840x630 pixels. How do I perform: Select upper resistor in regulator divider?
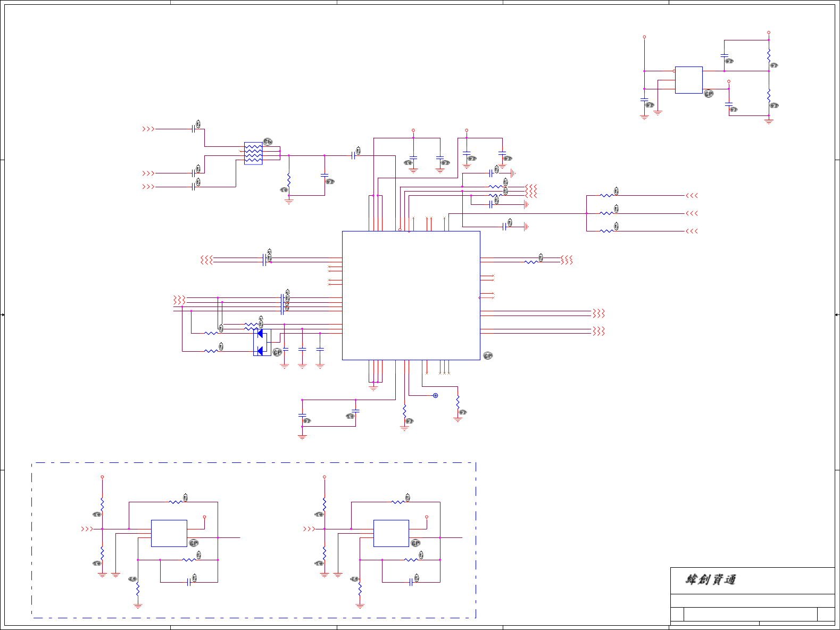(x=769, y=55)
